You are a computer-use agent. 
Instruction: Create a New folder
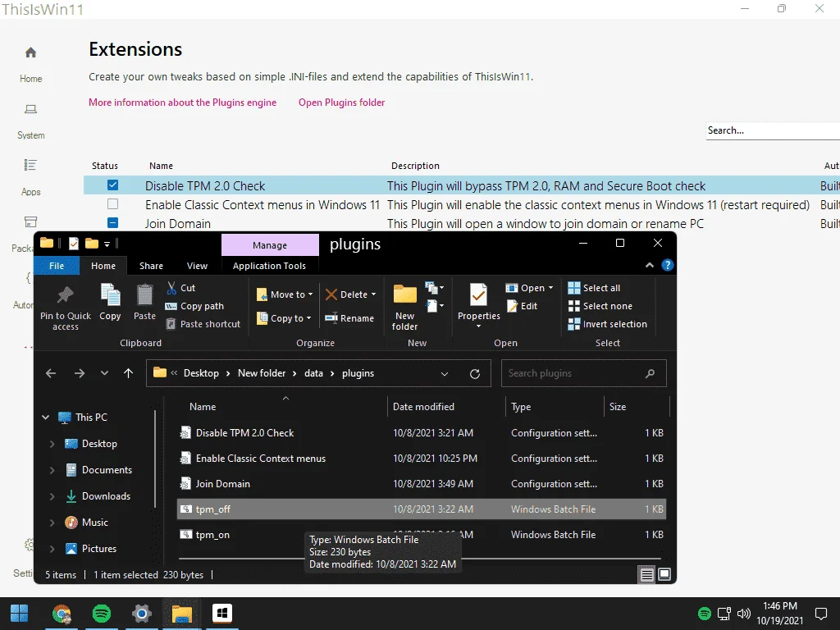pos(405,308)
